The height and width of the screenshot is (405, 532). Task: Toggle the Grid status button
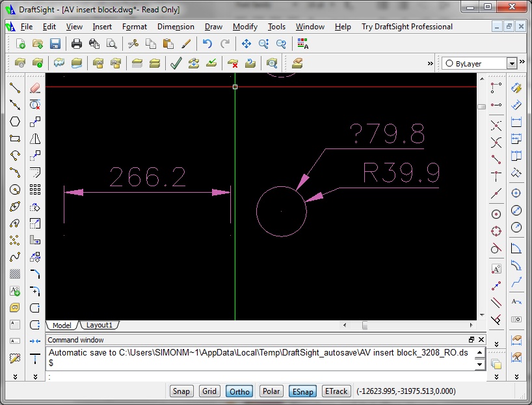(x=209, y=391)
